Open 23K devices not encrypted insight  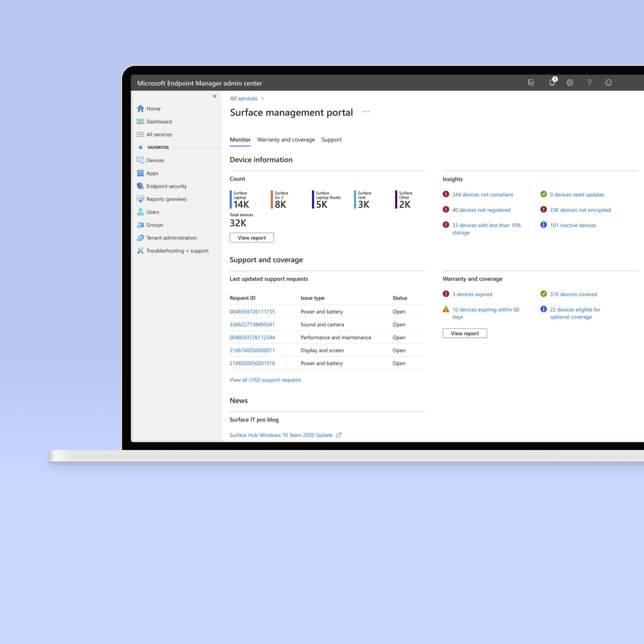[x=580, y=210]
